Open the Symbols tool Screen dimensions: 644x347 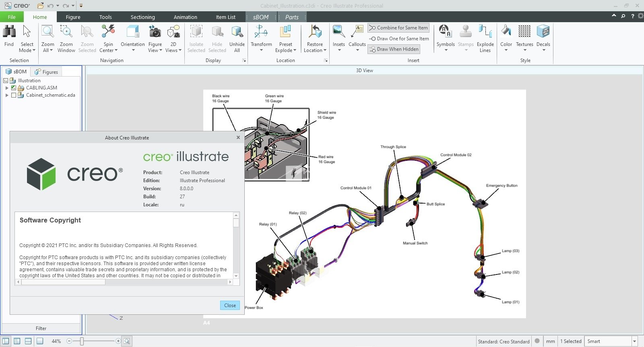(x=446, y=38)
